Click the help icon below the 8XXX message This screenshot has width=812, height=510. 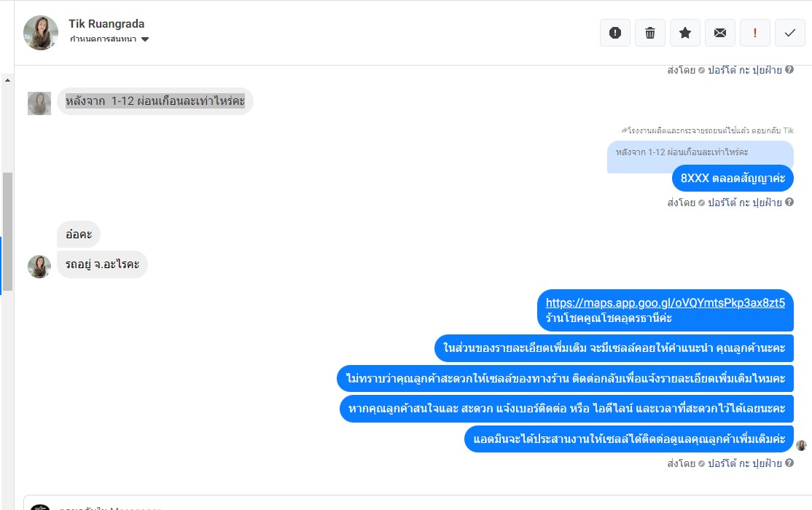tap(789, 202)
